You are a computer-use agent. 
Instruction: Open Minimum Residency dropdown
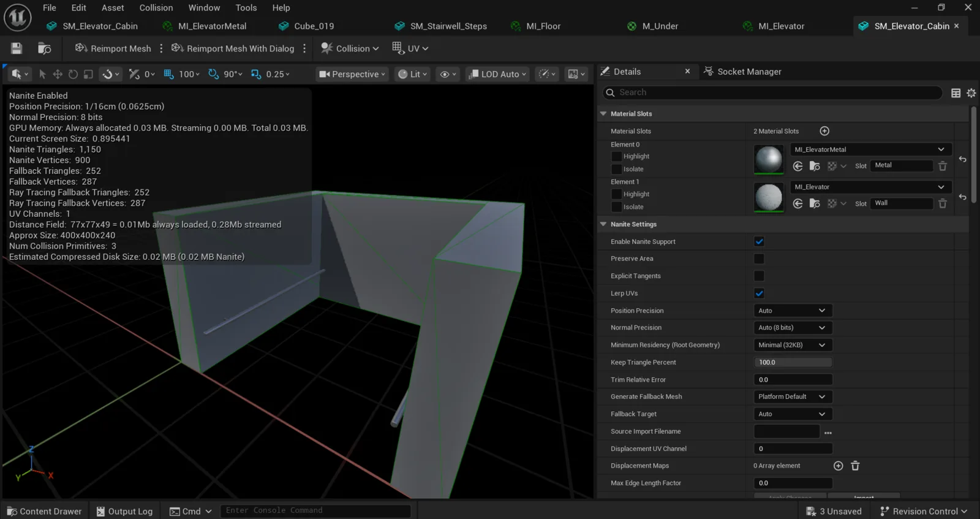pyautogui.click(x=793, y=345)
